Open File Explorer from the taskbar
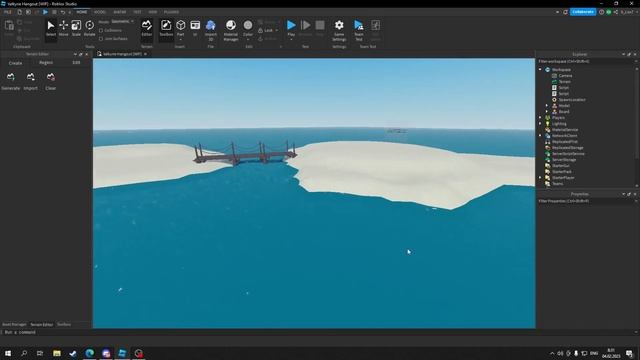 click(x=57, y=353)
